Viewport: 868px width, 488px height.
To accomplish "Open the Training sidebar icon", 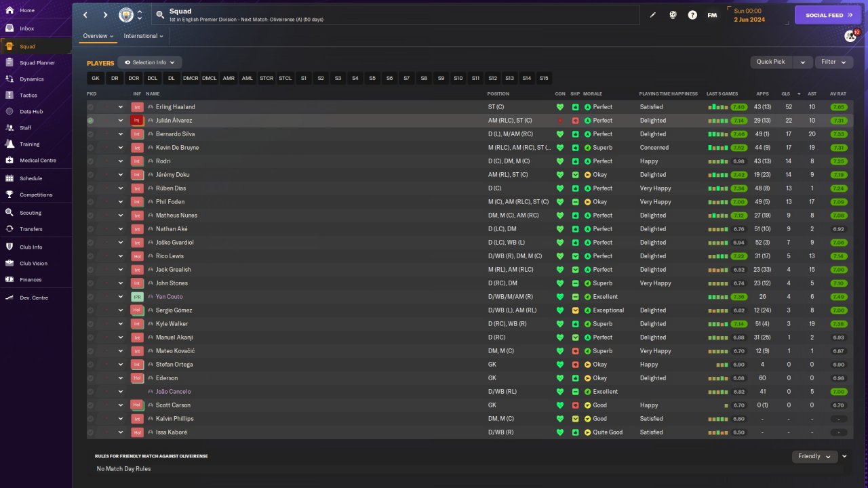I will click(9, 144).
